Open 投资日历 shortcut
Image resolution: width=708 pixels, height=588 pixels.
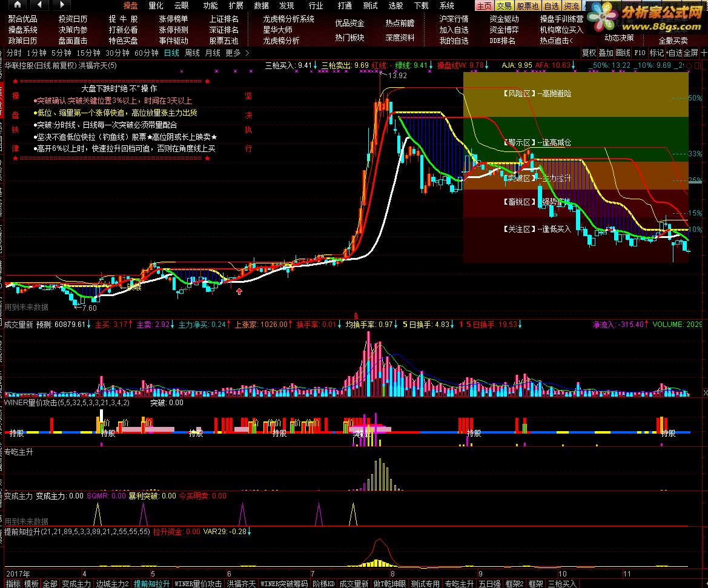(x=73, y=19)
